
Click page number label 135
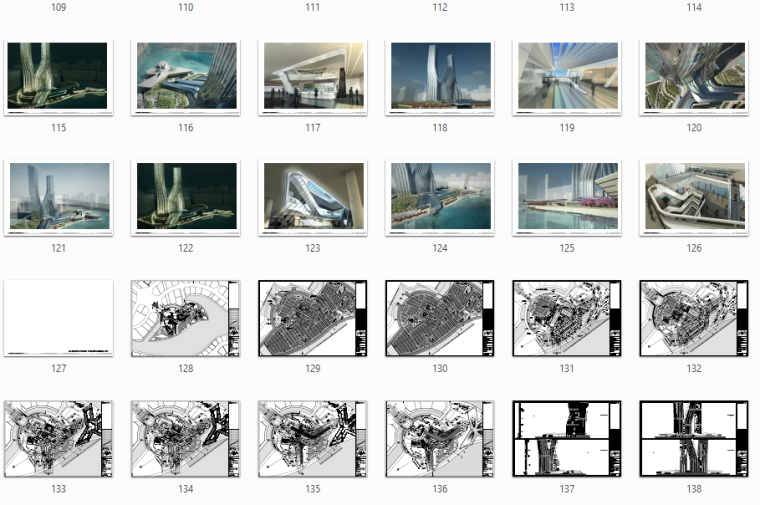313,489
